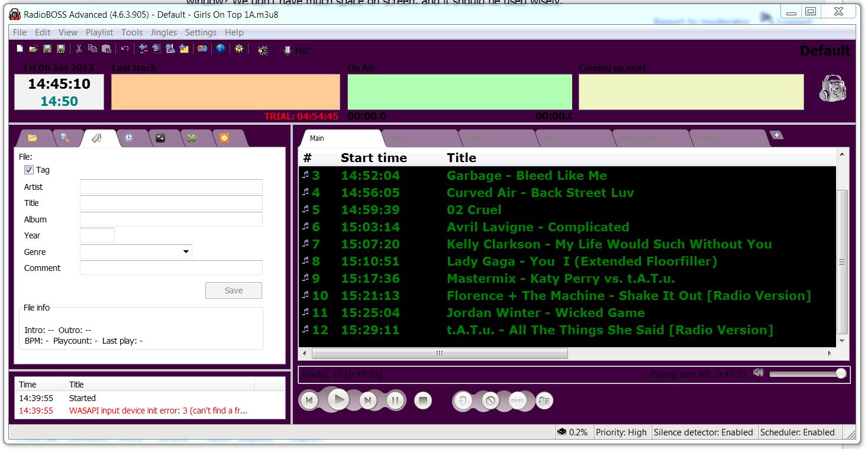Add a folder with the plus folder icon
868x449 pixels.
(x=184, y=49)
